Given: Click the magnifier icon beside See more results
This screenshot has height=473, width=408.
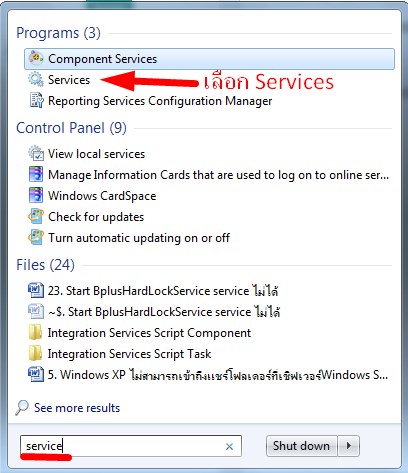Looking at the screenshot, I should click(x=22, y=407).
